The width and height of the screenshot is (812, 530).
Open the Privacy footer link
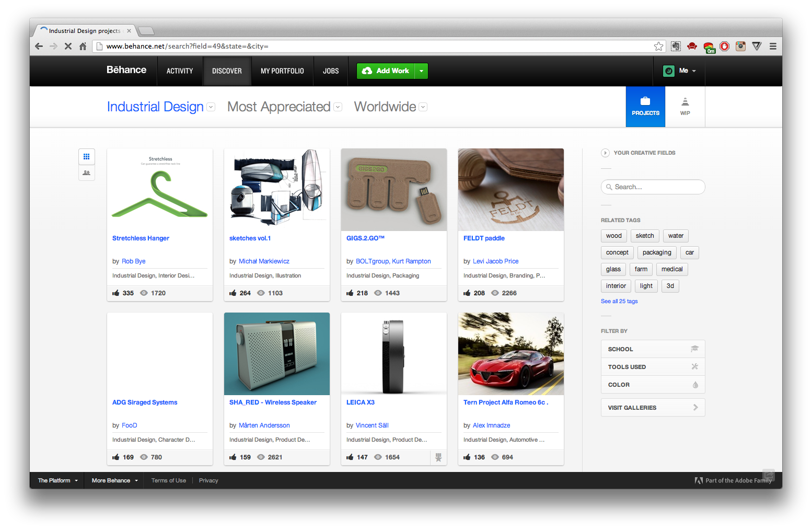(208, 480)
